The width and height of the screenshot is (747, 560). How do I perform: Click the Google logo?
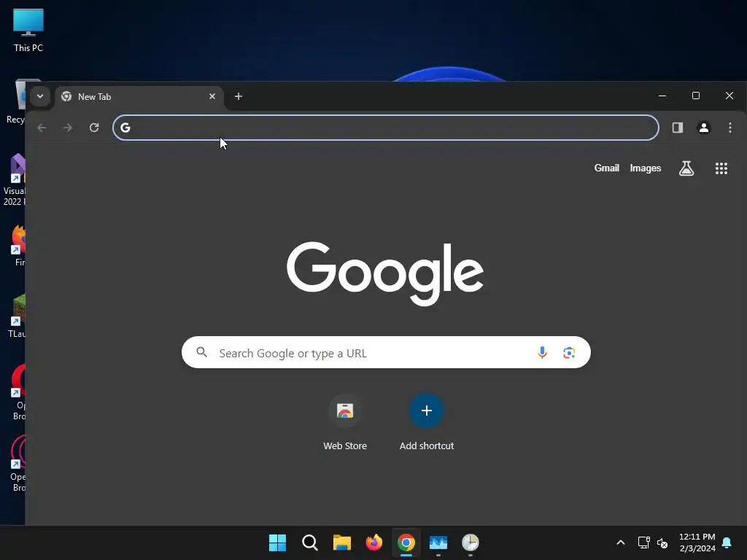click(385, 274)
